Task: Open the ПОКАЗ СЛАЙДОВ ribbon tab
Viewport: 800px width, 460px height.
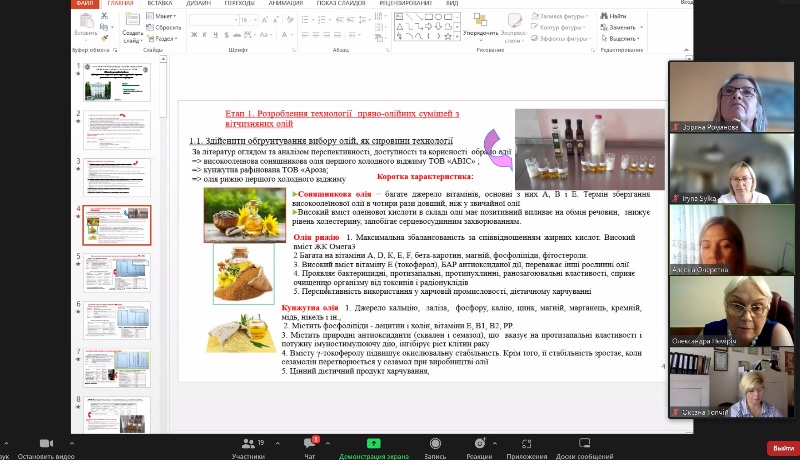Action: tap(334, 4)
